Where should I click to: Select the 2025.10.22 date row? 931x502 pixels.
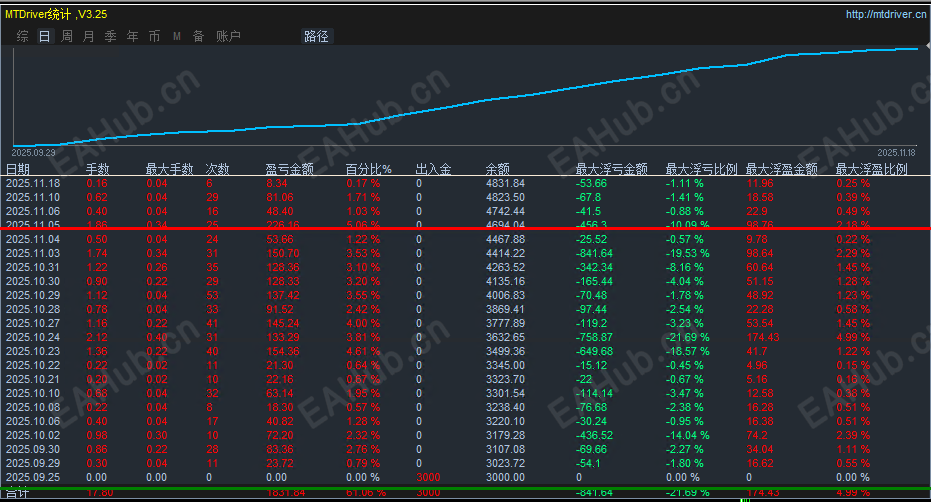click(x=466, y=365)
